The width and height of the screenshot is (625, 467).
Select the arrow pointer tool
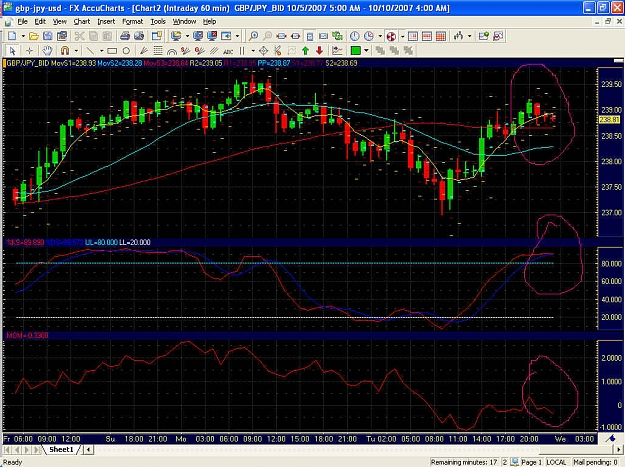click(x=12, y=51)
